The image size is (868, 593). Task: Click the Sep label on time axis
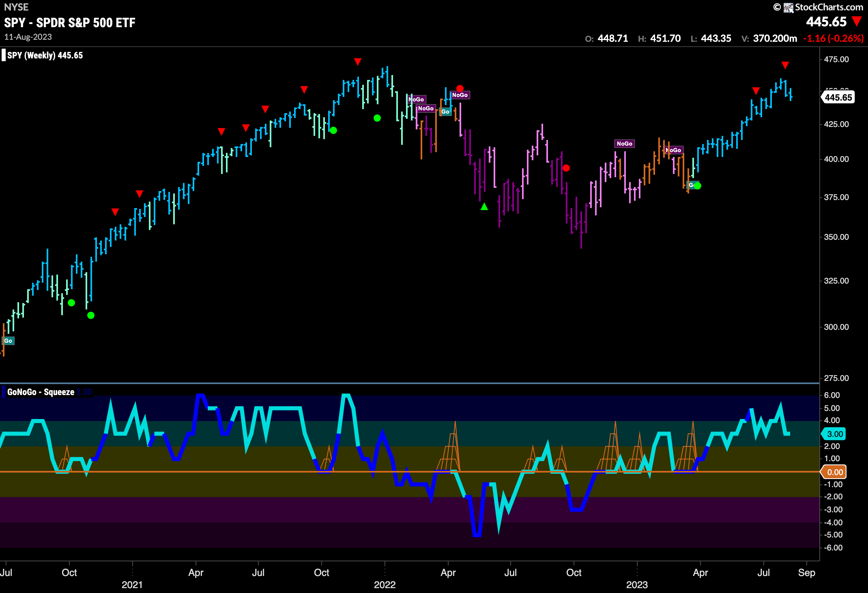click(806, 573)
